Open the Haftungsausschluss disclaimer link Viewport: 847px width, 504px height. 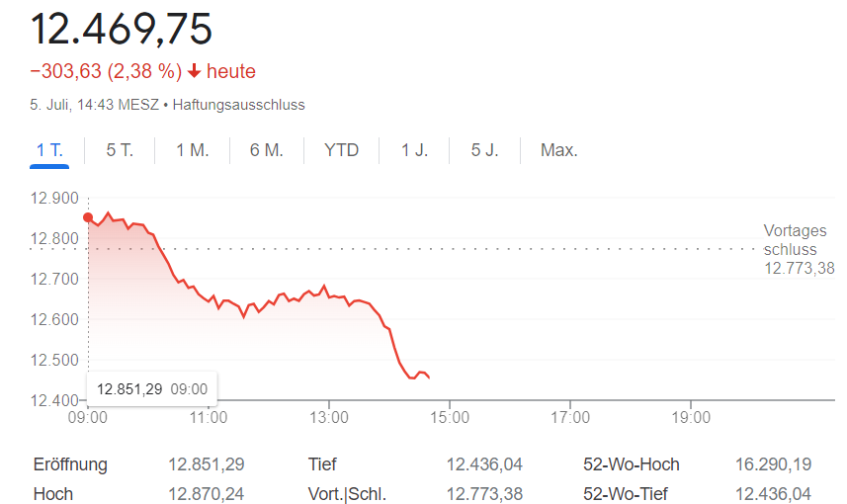pyautogui.click(x=239, y=104)
